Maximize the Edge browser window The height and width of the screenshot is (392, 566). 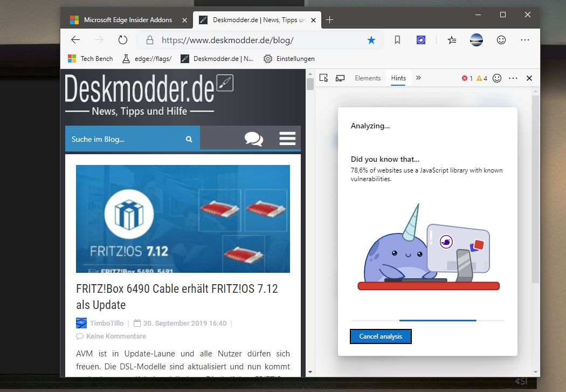pos(502,15)
